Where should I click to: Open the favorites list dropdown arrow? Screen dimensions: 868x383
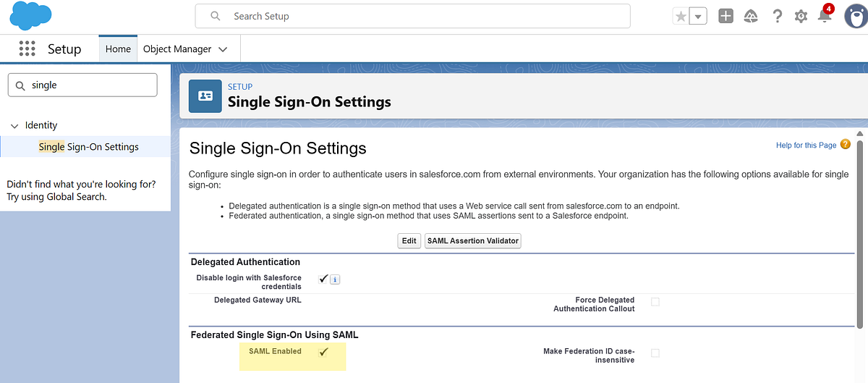698,17
